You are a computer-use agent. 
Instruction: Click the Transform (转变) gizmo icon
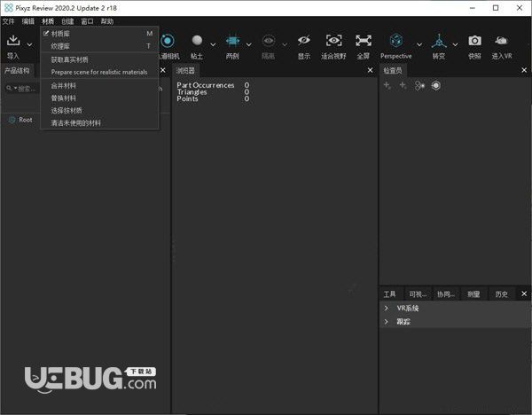coord(439,41)
